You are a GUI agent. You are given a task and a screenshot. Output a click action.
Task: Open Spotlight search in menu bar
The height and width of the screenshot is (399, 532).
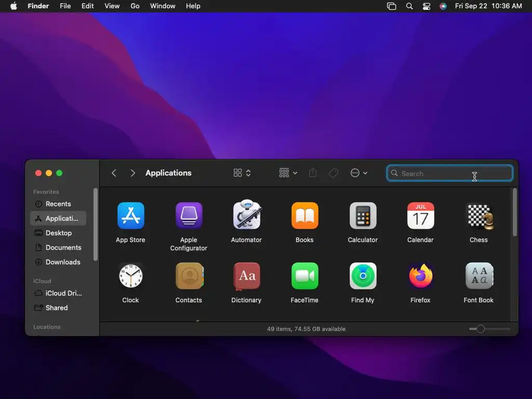pos(409,6)
